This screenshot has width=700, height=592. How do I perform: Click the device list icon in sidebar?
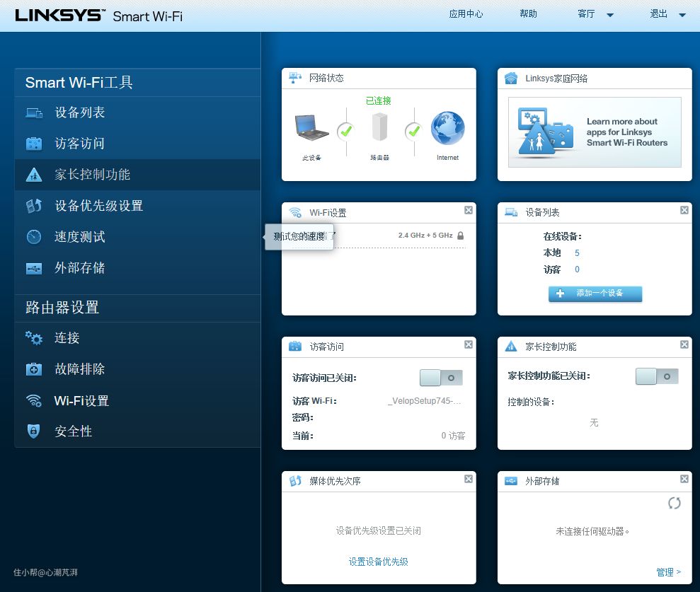34,112
